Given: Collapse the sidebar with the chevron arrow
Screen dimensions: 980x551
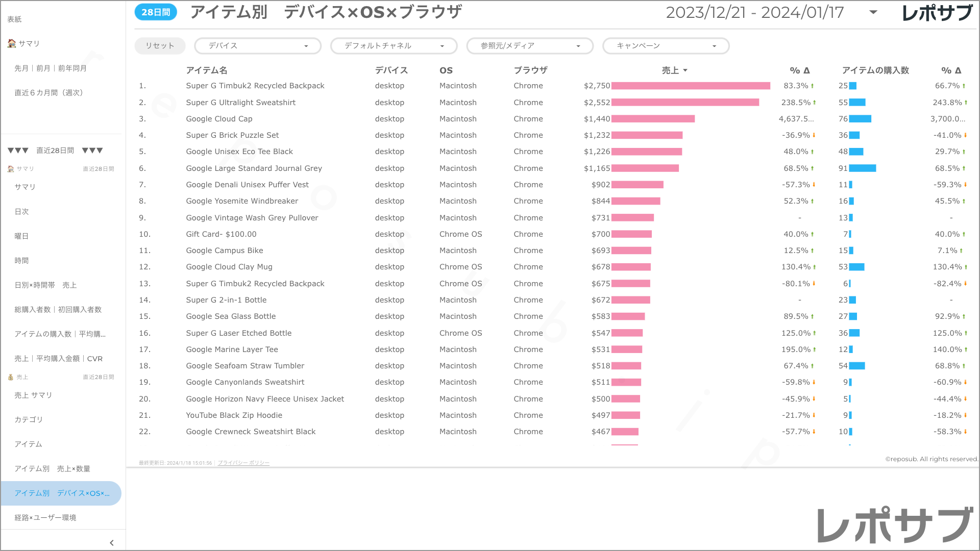Looking at the screenshot, I should (111, 543).
